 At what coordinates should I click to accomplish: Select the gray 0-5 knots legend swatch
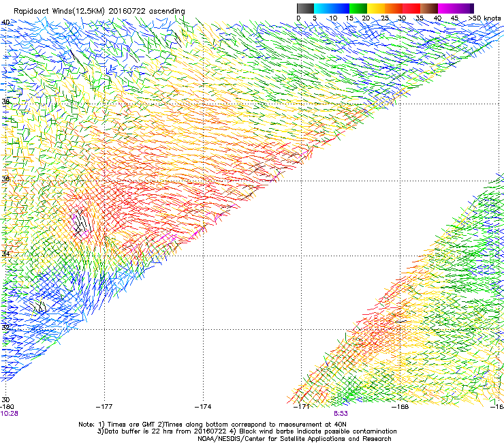[x=305, y=8]
